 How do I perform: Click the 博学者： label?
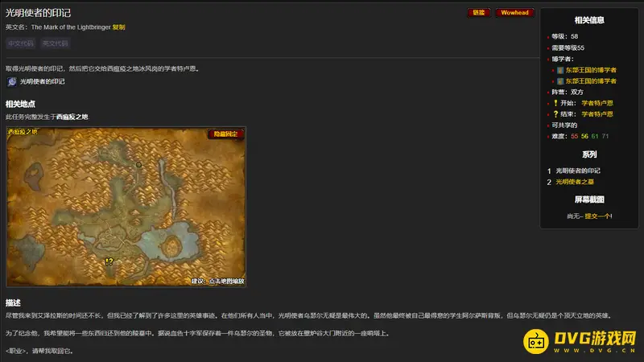563,59
